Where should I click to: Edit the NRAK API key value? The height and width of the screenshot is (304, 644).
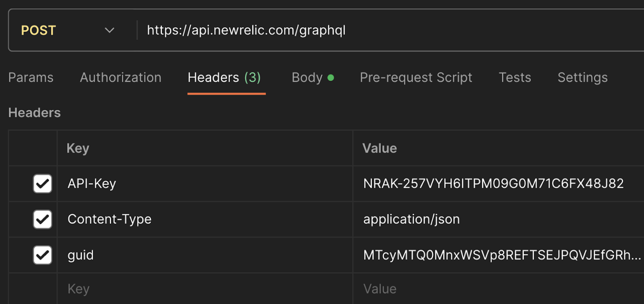coord(493,184)
